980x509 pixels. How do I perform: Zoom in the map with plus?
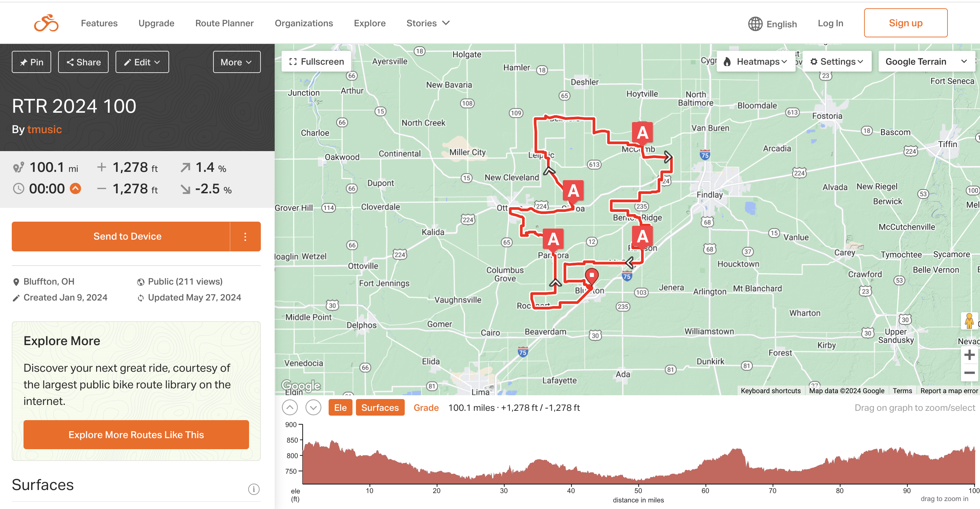970,355
